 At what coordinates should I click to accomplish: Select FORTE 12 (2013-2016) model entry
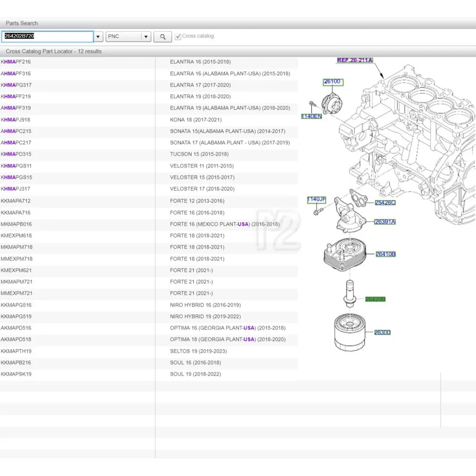click(198, 201)
